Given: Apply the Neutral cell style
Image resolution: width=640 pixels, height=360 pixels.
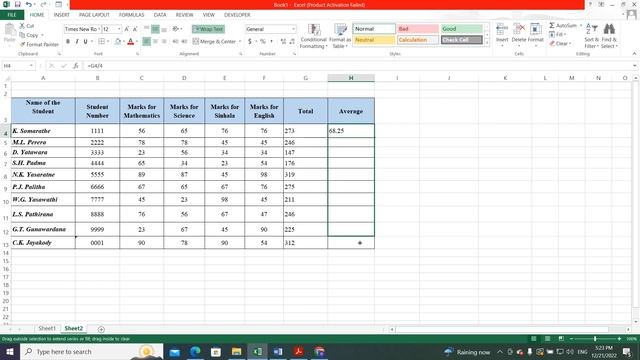Looking at the screenshot, I should [x=374, y=40].
